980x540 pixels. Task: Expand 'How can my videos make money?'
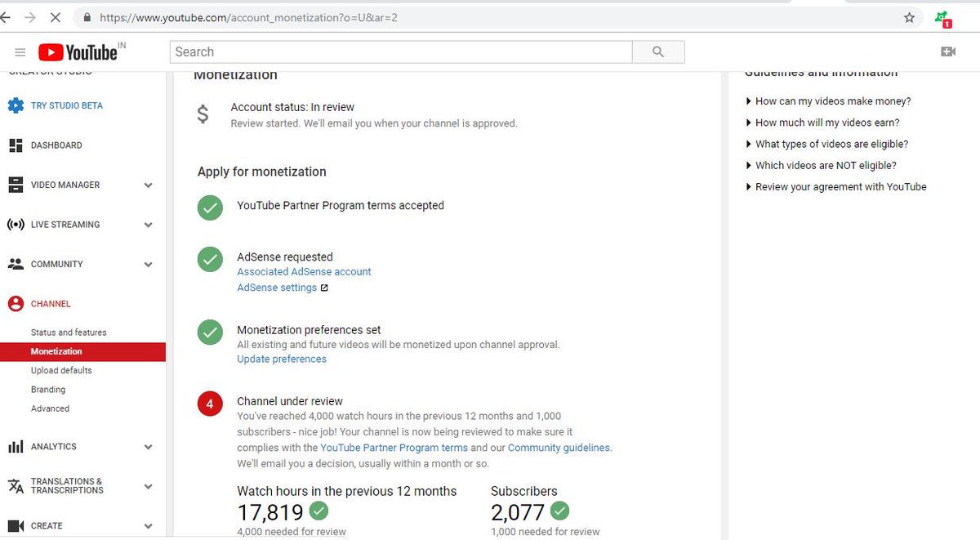click(828, 101)
